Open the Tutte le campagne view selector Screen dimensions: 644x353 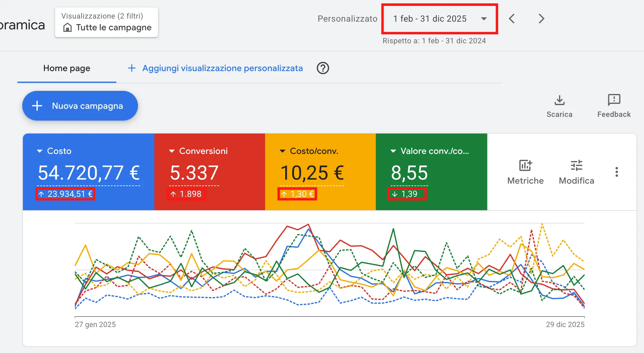click(106, 22)
